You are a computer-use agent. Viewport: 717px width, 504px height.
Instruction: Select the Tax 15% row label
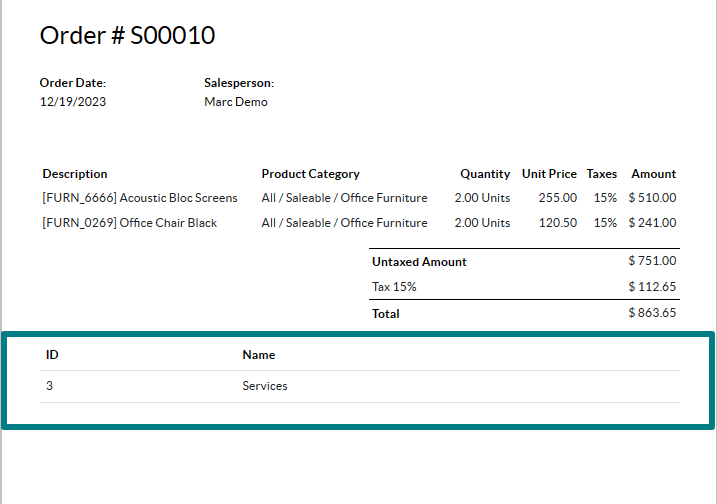click(x=394, y=287)
